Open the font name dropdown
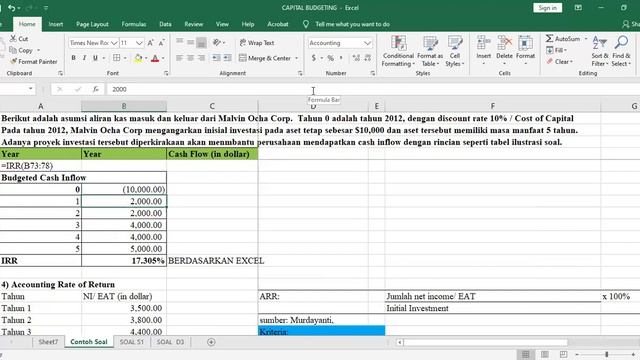The height and width of the screenshot is (360, 640). pyautogui.click(x=114, y=43)
